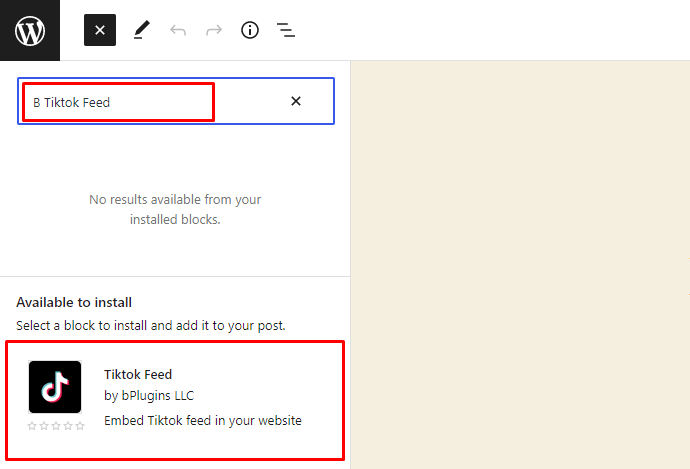Install the Tiktok Feed block

pyautogui.click(x=175, y=400)
